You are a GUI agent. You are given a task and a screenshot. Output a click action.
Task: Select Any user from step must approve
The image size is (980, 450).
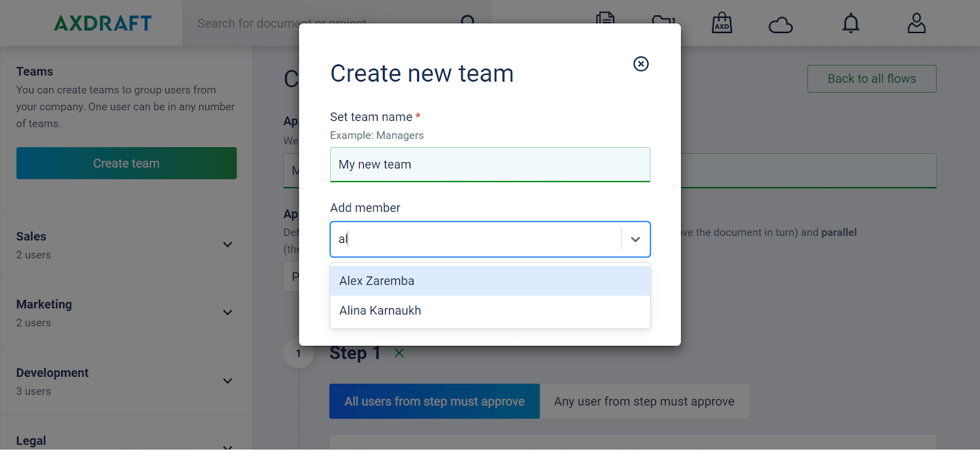[644, 402]
